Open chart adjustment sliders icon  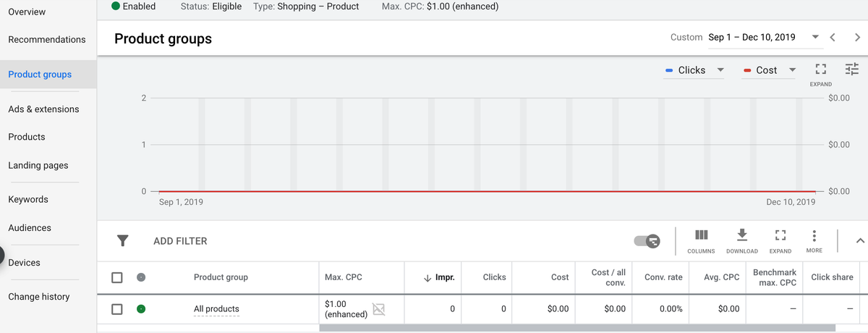click(852, 69)
